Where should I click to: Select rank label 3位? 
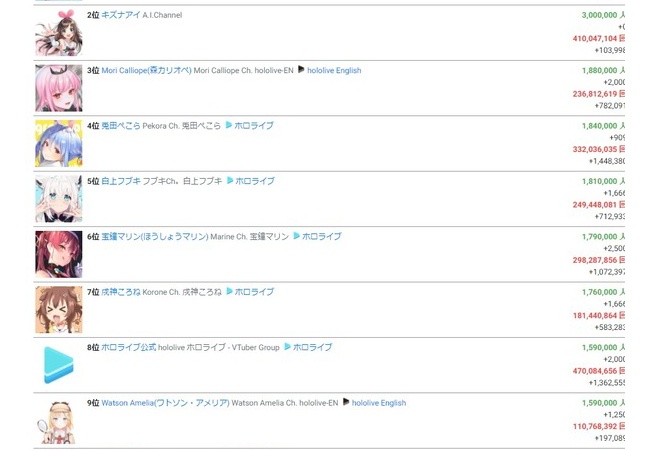[x=93, y=70]
